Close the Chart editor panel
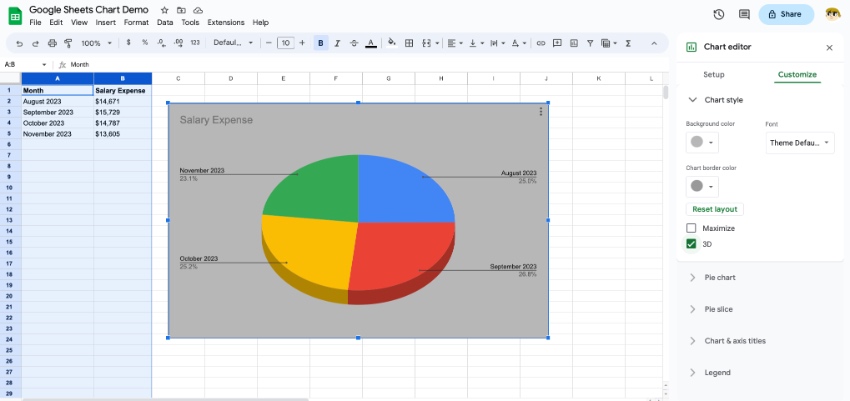The height and width of the screenshot is (401, 850). click(x=829, y=48)
